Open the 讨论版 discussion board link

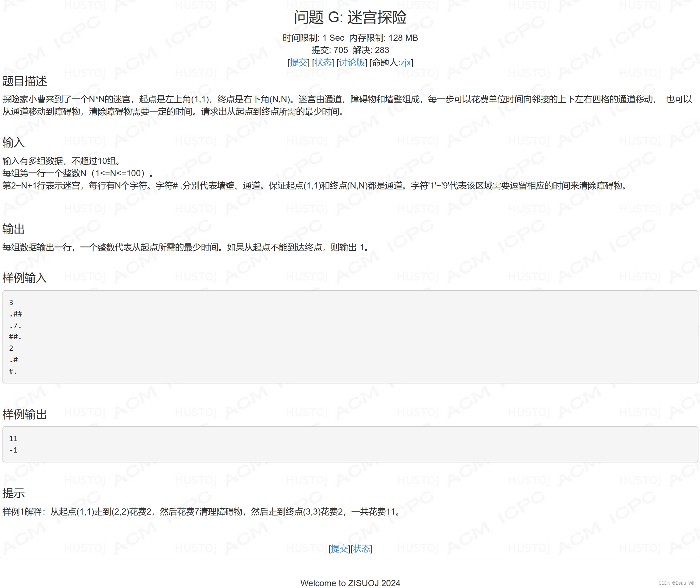tap(351, 62)
